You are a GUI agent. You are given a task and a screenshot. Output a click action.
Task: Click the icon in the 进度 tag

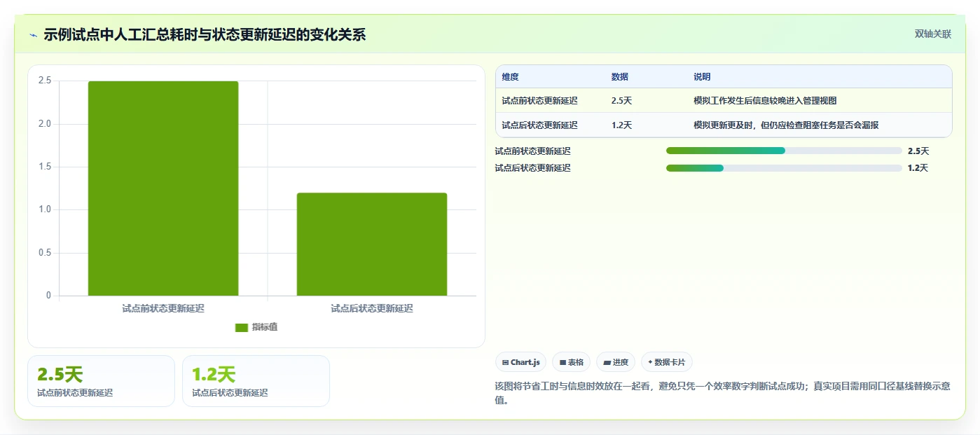[607, 363]
